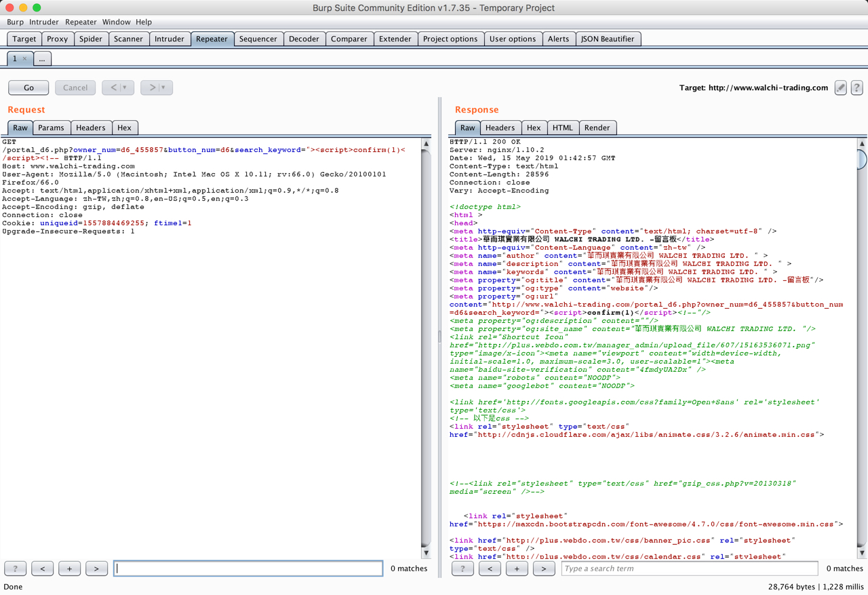Select the response Render tab
868x595 pixels.
597,128
